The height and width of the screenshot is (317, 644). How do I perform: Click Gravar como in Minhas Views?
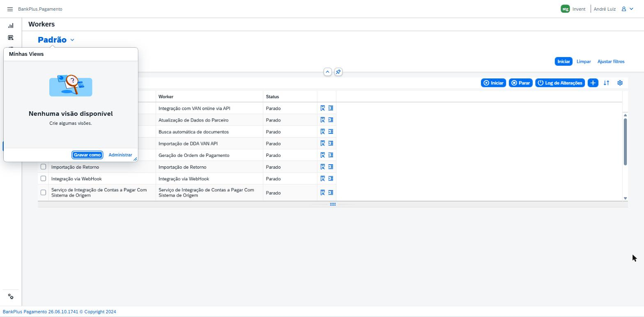(x=87, y=155)
